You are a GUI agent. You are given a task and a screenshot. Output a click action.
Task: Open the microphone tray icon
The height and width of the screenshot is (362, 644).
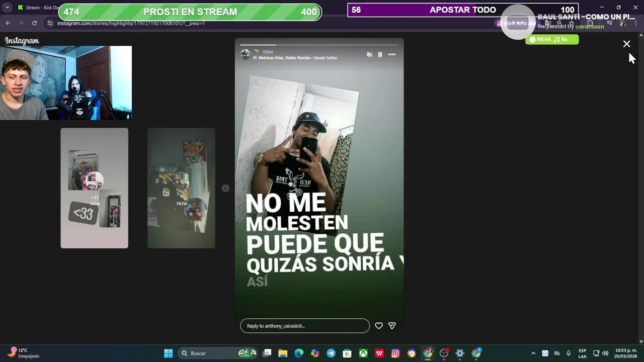click(569, 353)
